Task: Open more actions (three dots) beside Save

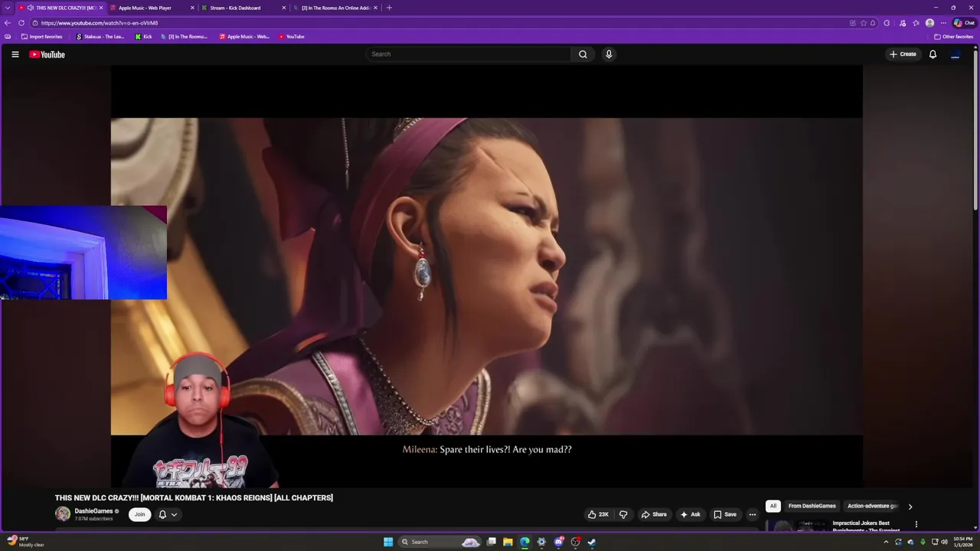Action: click(753, 514)
